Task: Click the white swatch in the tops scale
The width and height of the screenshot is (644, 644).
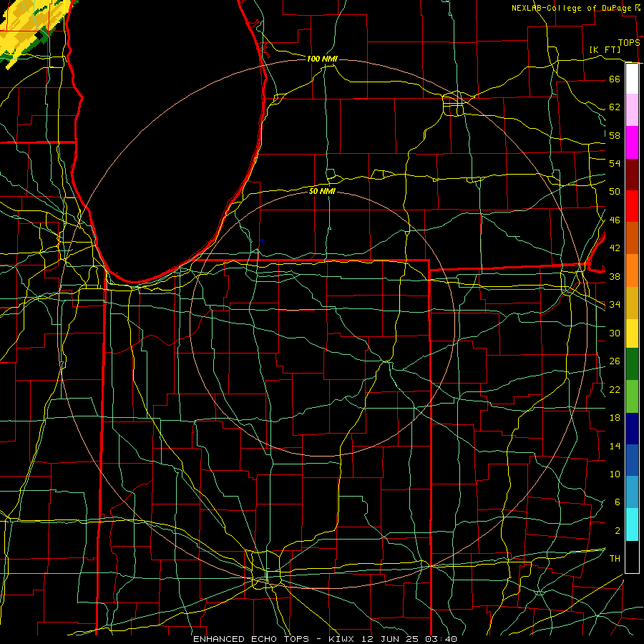Action: point(632,79)
